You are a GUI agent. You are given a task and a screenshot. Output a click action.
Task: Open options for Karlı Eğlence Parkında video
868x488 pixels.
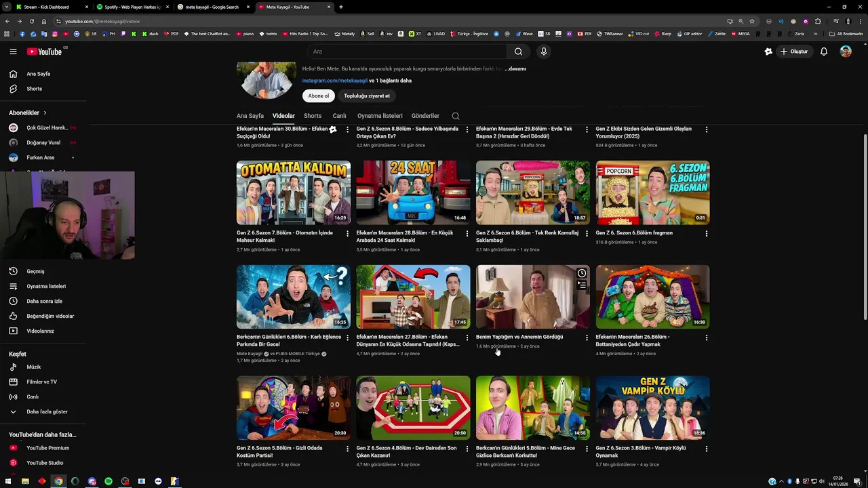tap(347, 338)
